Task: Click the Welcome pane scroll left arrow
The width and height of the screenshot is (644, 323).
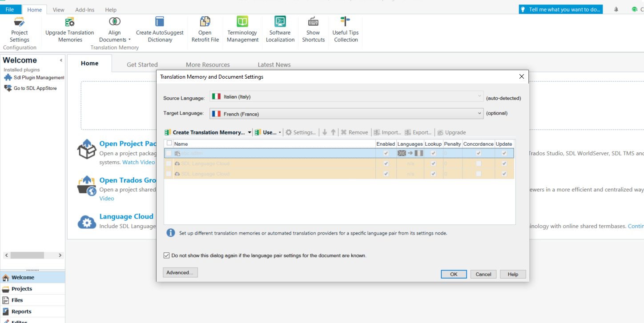Action: (x=6, y=255)
